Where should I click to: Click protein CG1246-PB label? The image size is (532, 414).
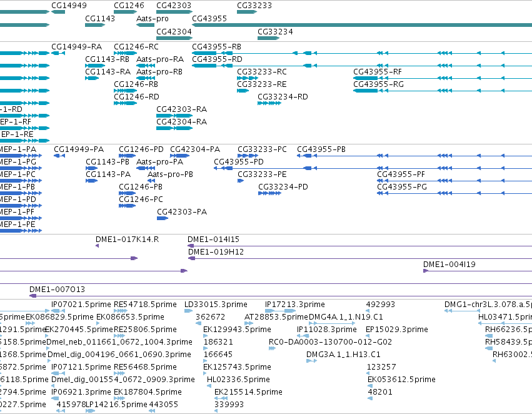141,187
